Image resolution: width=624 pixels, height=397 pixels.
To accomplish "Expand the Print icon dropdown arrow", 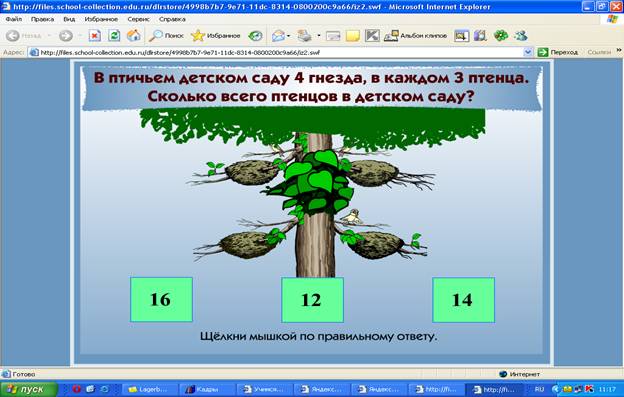I will click(x=318, y=36).
